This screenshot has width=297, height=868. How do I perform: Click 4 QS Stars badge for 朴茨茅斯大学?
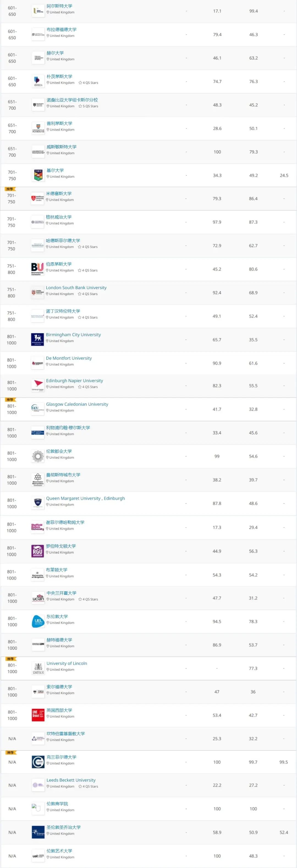[88, 83]
